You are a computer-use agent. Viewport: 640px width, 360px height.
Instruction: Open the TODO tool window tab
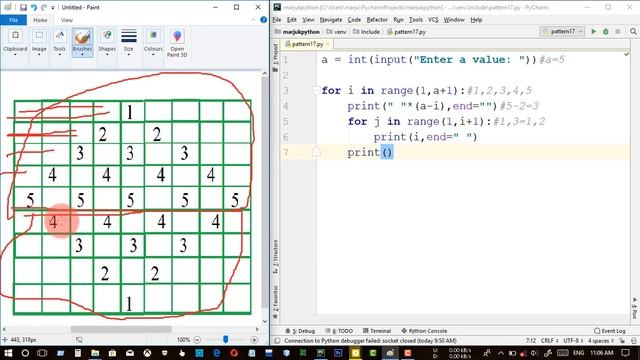pyautogui.click(x=339, y=331)
